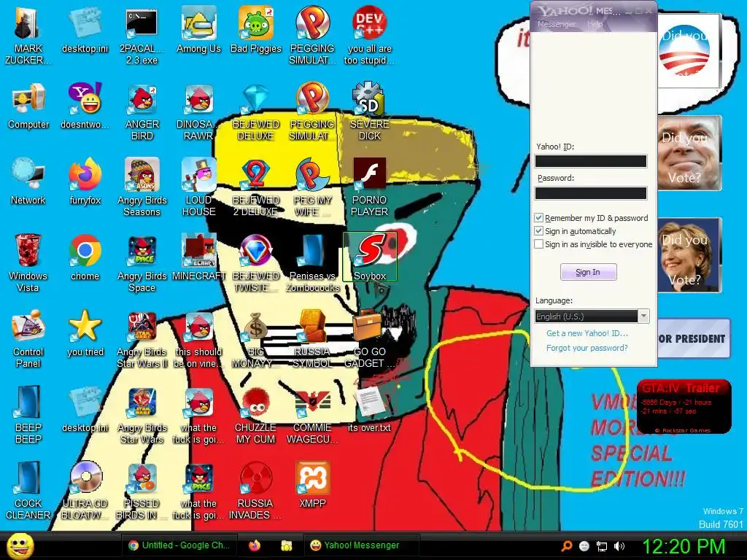The image size is (747, 560).
Task: Open the Angry Birds Star Wars II icon
Action: coord(142,338)
